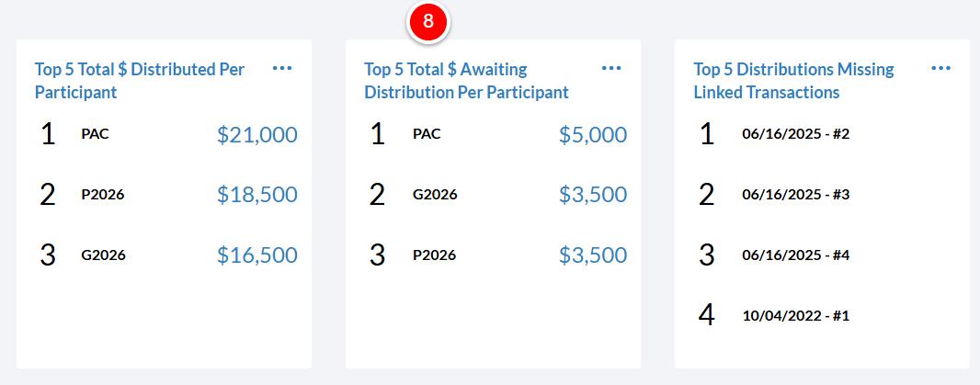Click G2026 participant in awaiting distribution list
The image size is (980, 385).
click(435, 195)
